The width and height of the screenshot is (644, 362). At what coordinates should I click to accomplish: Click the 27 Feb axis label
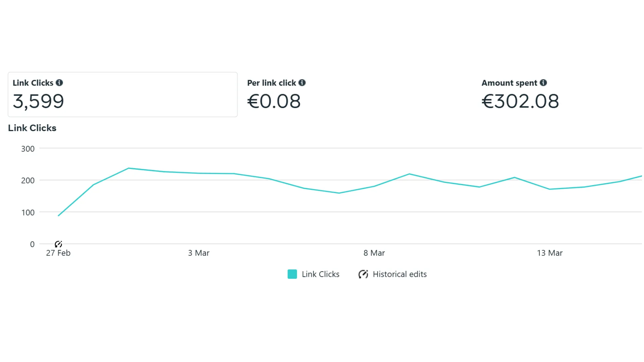click(58, 253)
